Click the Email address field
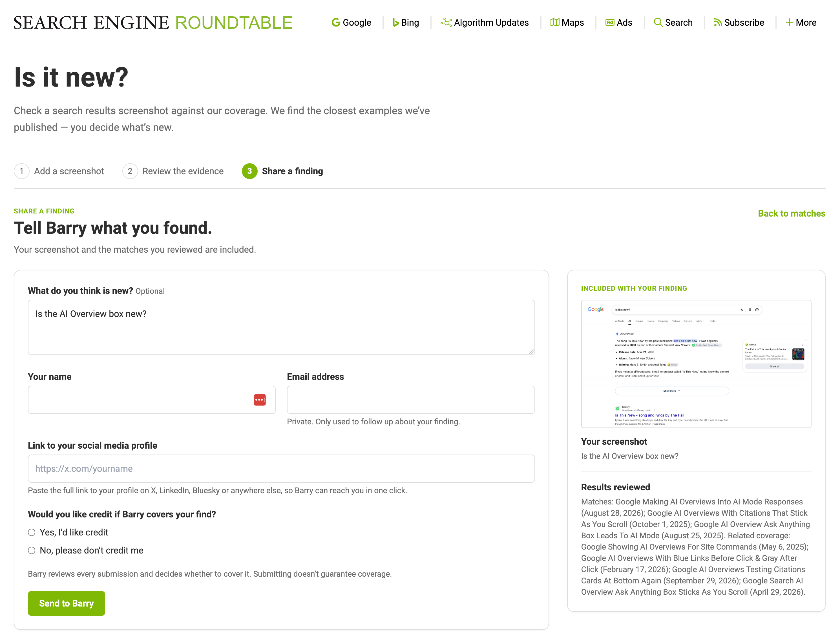This screenshot has width=840, height=635. 410,400
